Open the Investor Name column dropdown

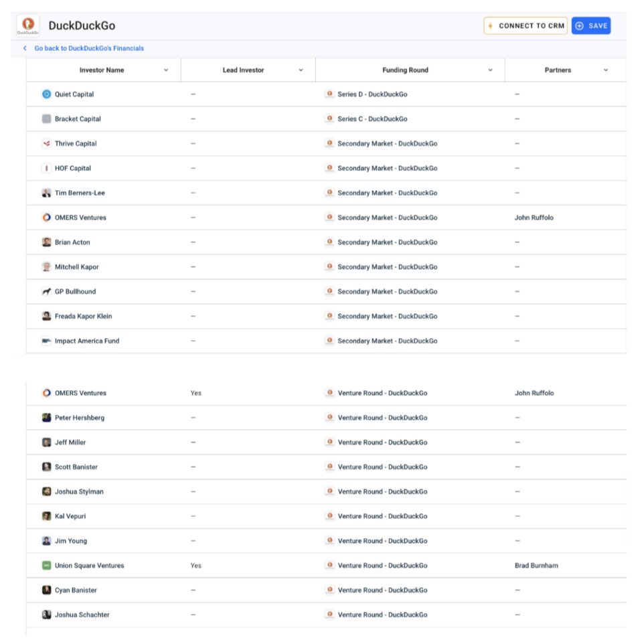point(166,70)
